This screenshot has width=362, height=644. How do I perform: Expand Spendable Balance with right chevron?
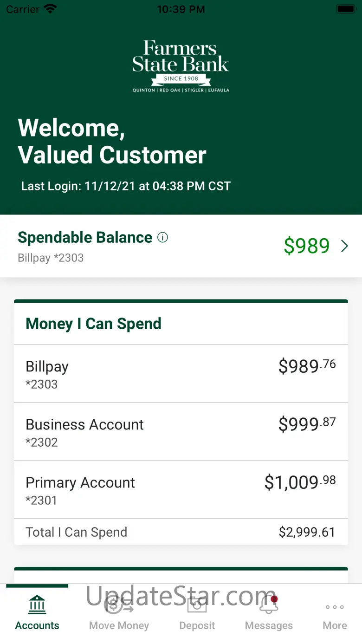(344, 246)
